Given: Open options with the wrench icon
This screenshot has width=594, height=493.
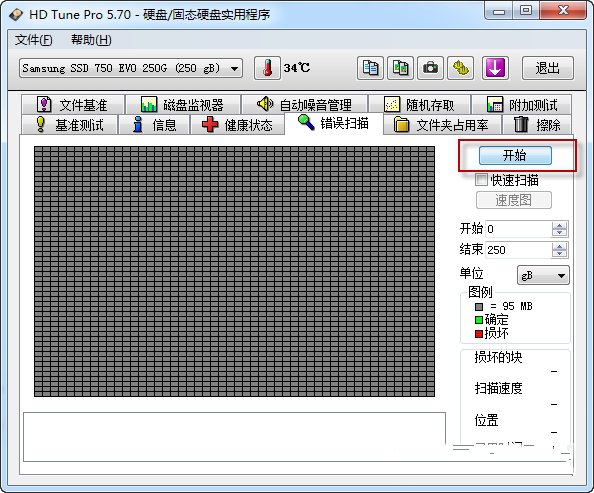Looking at the screenshot, I should click(460, 68).
